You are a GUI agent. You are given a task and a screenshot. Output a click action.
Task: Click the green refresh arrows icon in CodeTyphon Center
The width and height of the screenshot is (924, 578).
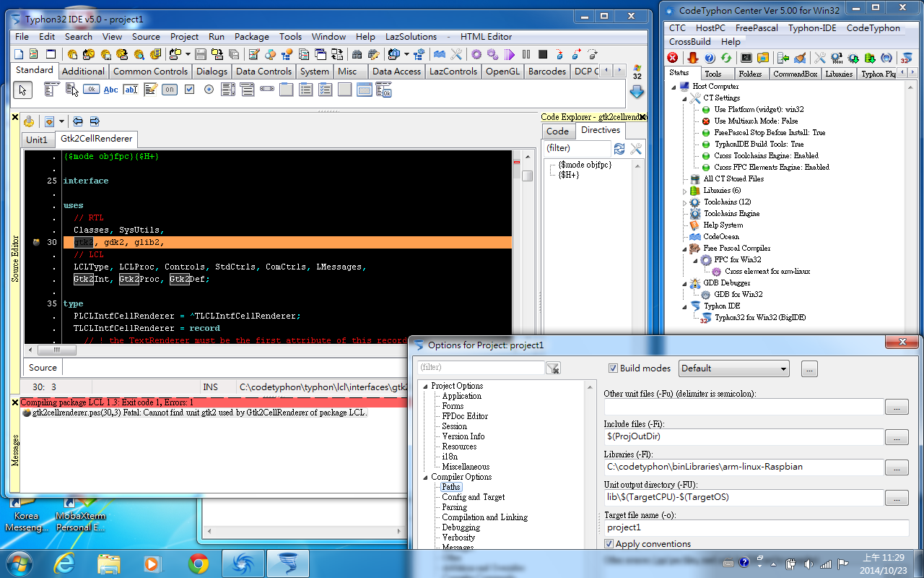pyautogui.click(x=726, y=58)
